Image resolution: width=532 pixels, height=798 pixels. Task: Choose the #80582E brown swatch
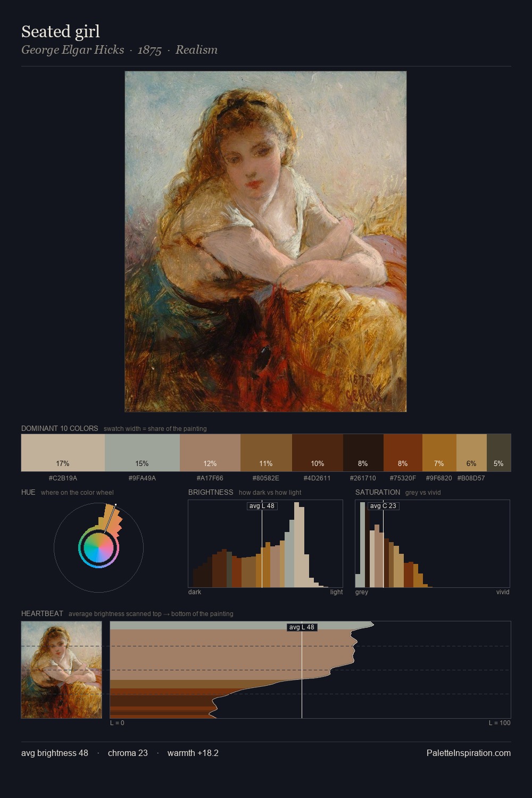point(266,453)
